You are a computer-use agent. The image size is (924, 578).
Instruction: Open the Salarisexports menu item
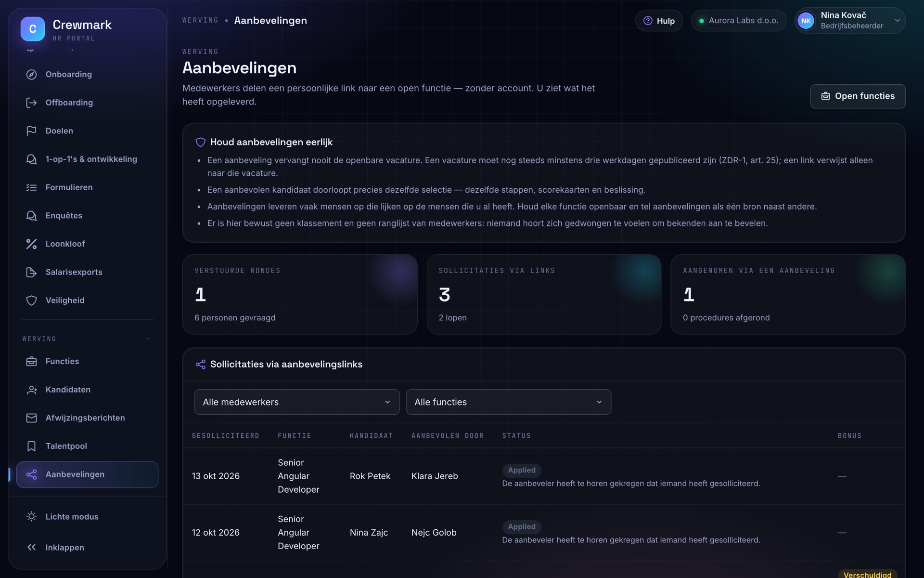(x=87, y=272)
